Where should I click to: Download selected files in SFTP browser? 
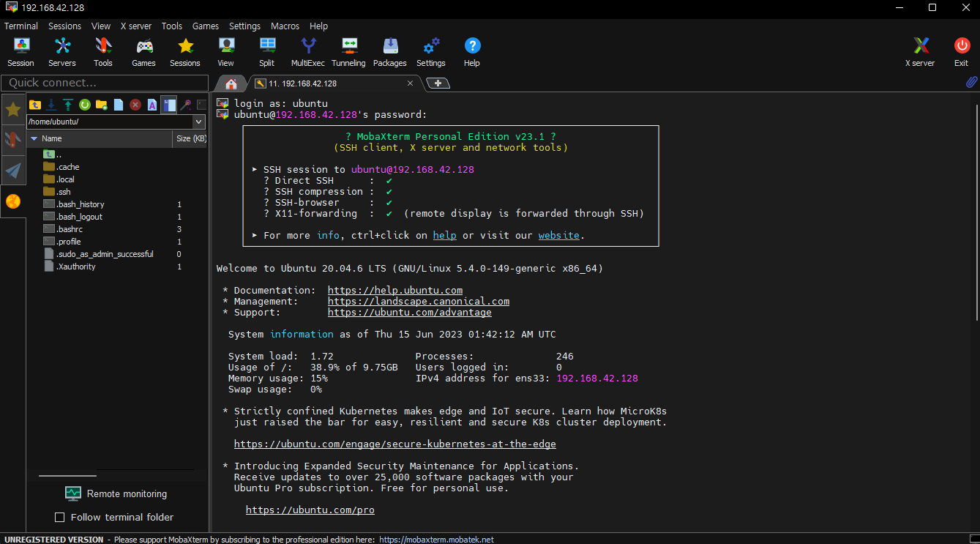51,105
